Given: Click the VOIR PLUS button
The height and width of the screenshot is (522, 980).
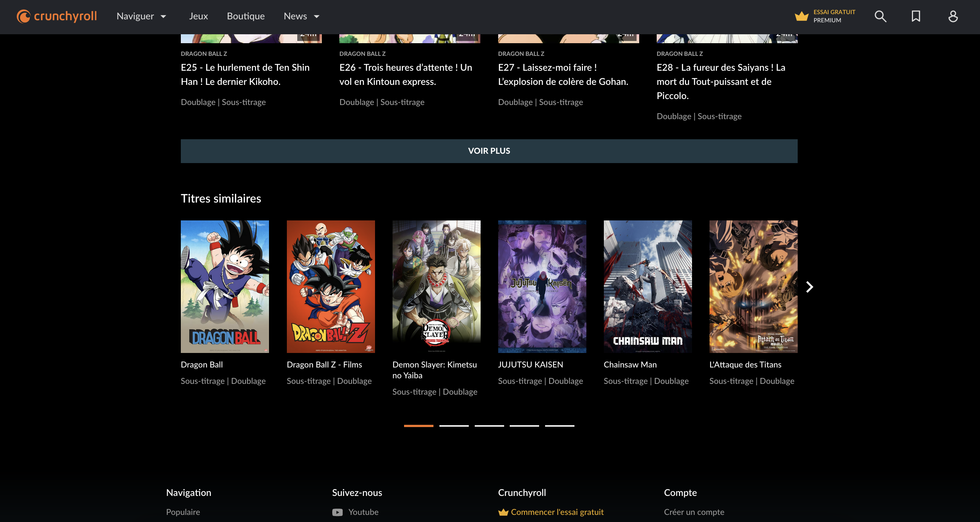Looking at the screenshot, I should click(489, 151).
